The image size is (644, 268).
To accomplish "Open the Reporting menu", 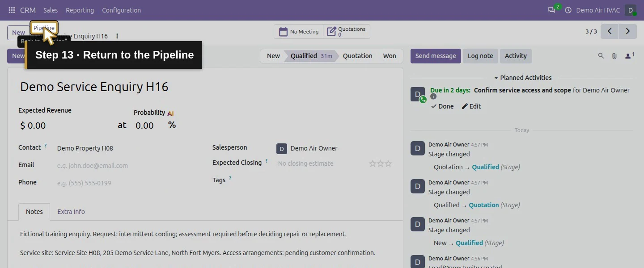I will point(80,10).
